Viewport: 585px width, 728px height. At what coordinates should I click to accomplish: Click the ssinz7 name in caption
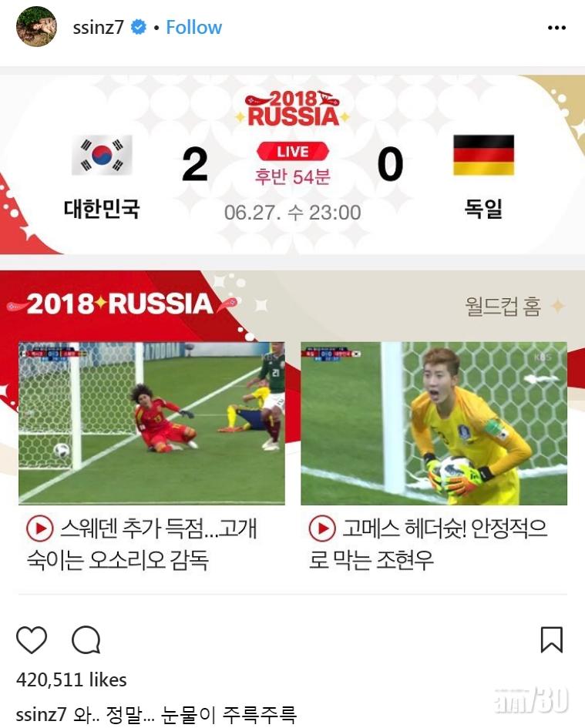click(42, 714)
